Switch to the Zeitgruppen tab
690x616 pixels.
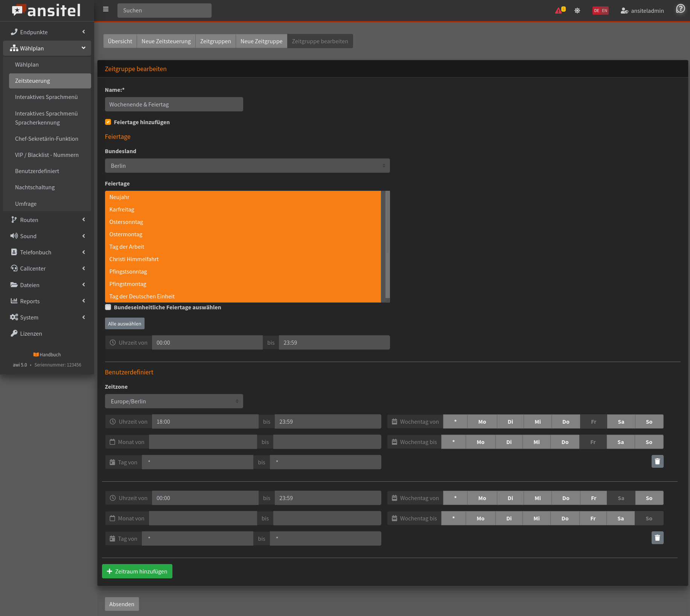point(215,41)
